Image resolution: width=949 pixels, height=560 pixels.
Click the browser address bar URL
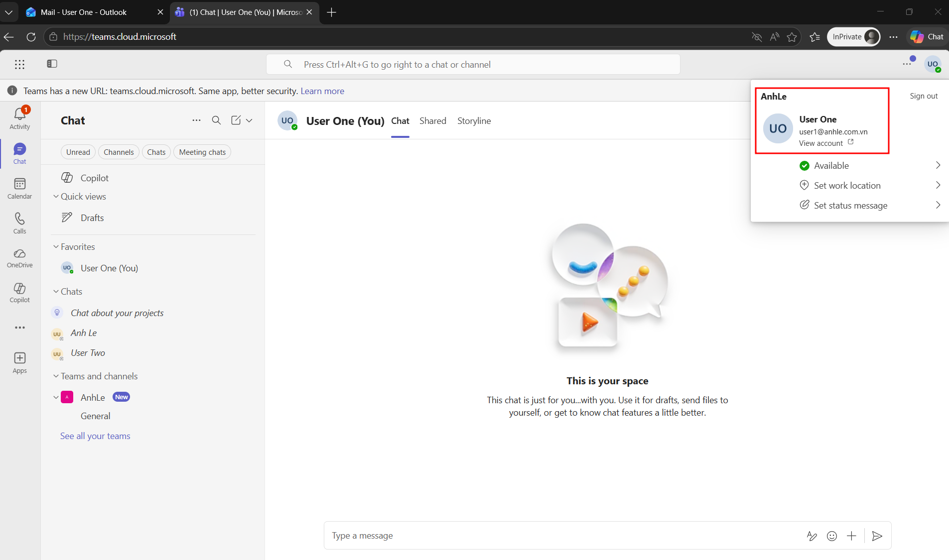(120, 37)
